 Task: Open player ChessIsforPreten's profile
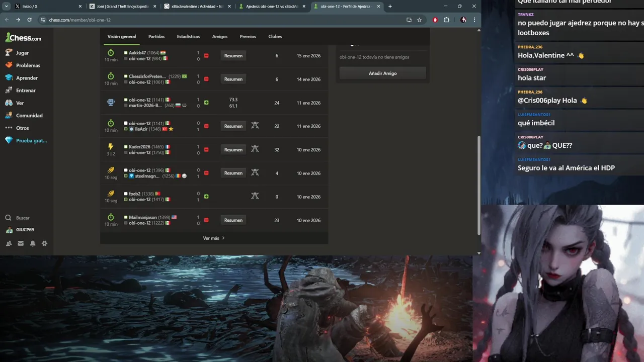pyautogui.click(x=147, y=76)
